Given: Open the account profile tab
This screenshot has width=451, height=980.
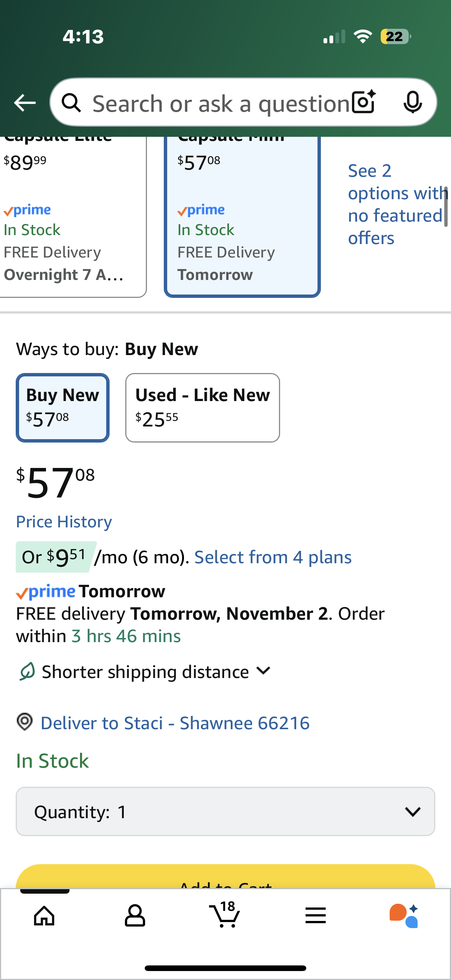Looking at the screenshot, I should [135, 915].
